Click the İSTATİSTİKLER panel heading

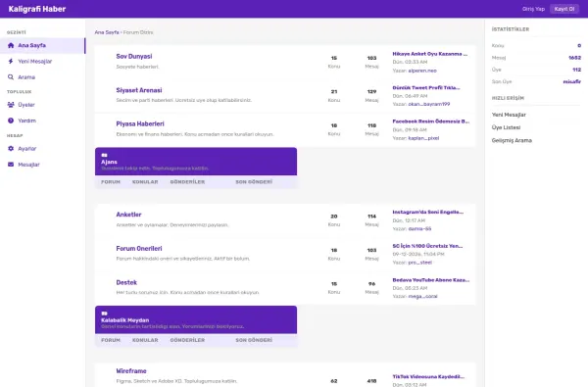point(510,29)
